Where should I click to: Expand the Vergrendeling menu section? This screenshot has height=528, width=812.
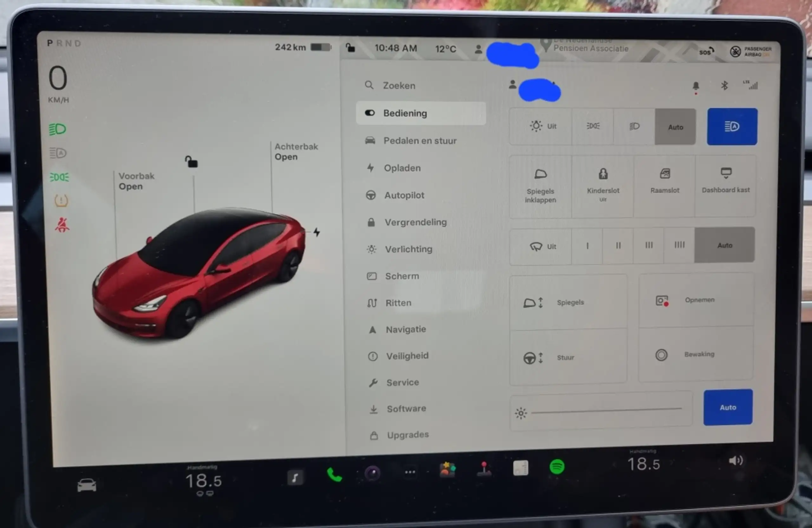click(x=416, y=222)
